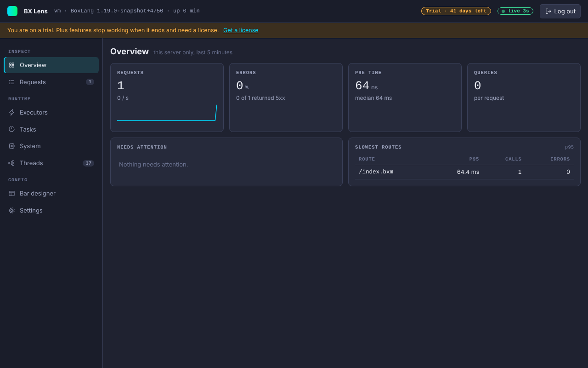Screen dimensions: 588x368
Task: Click the Trial 41 days left badge
Action: pos(456,11)
